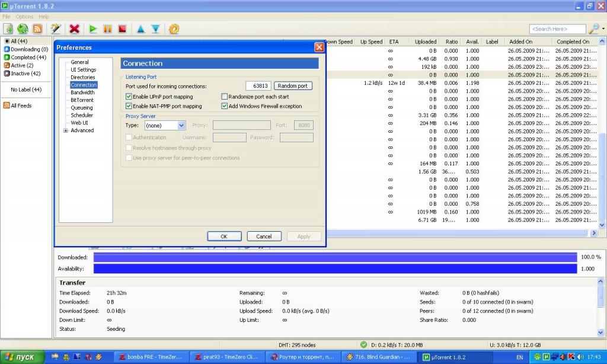The image size is (607, 364).
Task: Sort torrents by the Ratio column
Action: pos(451,42)
